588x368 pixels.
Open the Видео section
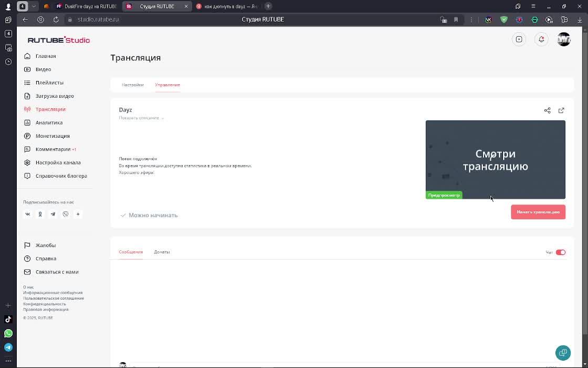tap(43, 69)
